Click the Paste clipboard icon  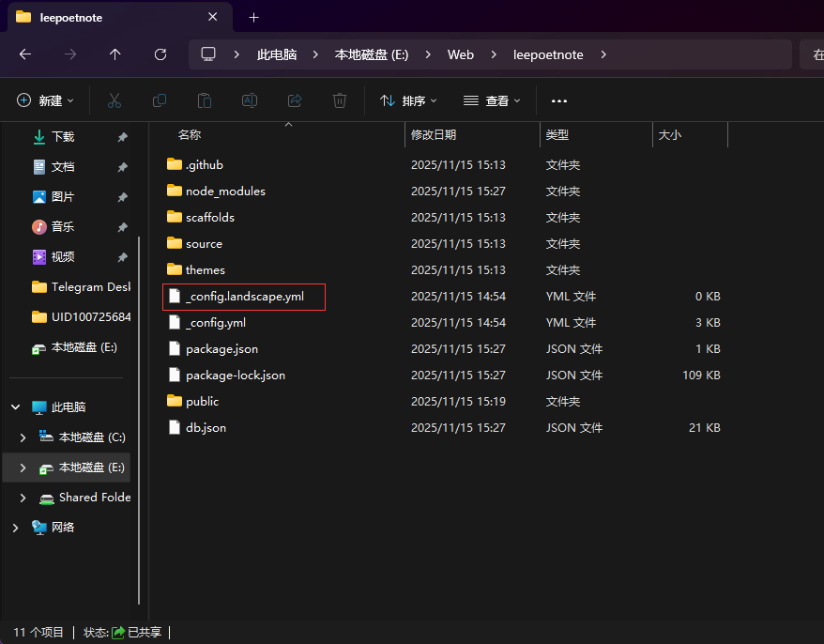[205, 100]
